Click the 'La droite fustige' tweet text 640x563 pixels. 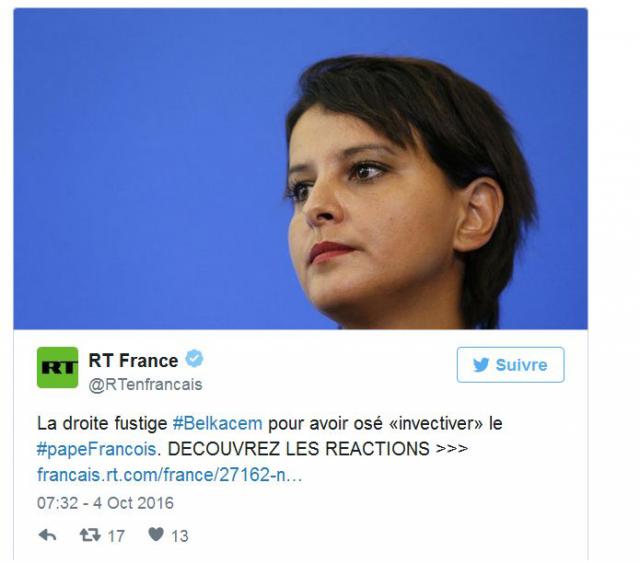coord(102,424)
